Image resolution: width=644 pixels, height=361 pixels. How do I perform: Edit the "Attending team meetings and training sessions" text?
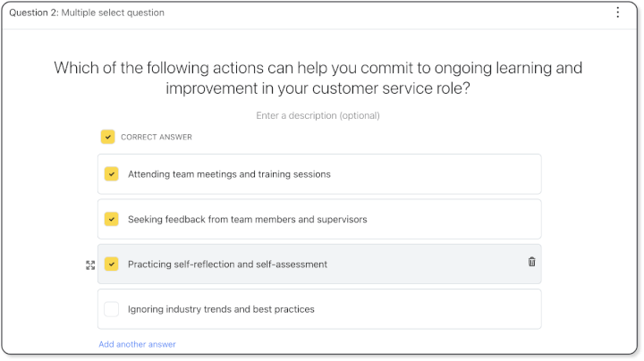point(229,174)
